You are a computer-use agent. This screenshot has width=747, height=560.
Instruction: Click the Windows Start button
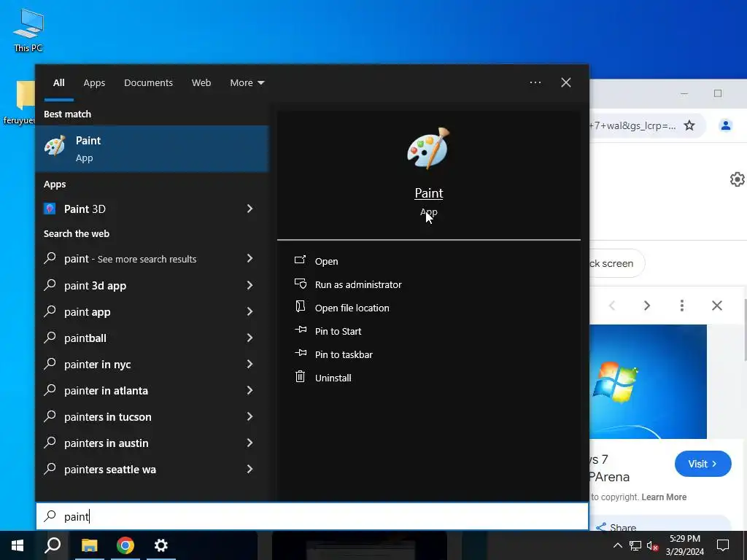coord(18,545)
